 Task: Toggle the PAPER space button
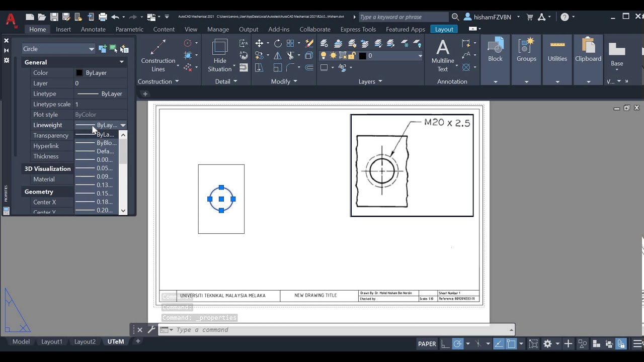427,344
